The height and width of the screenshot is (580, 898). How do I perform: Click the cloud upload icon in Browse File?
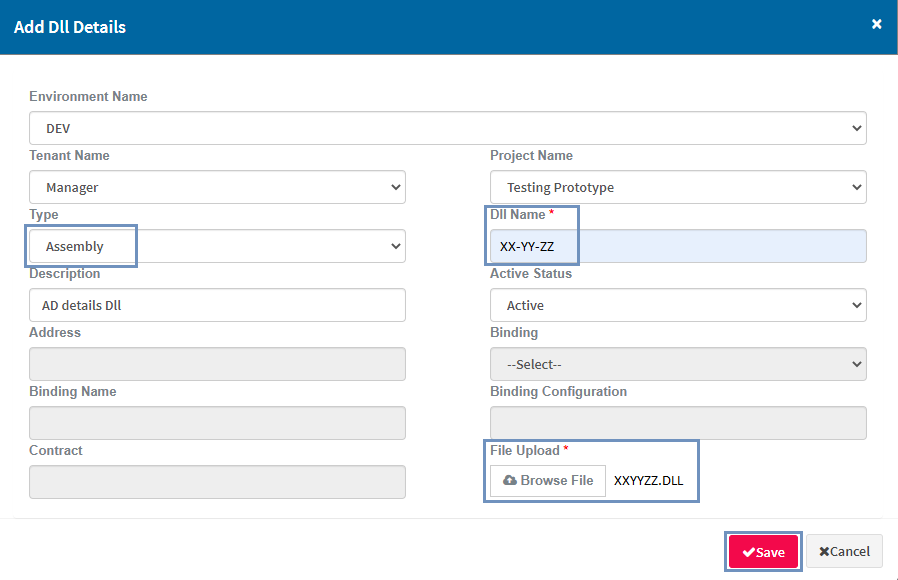[510, 481]
